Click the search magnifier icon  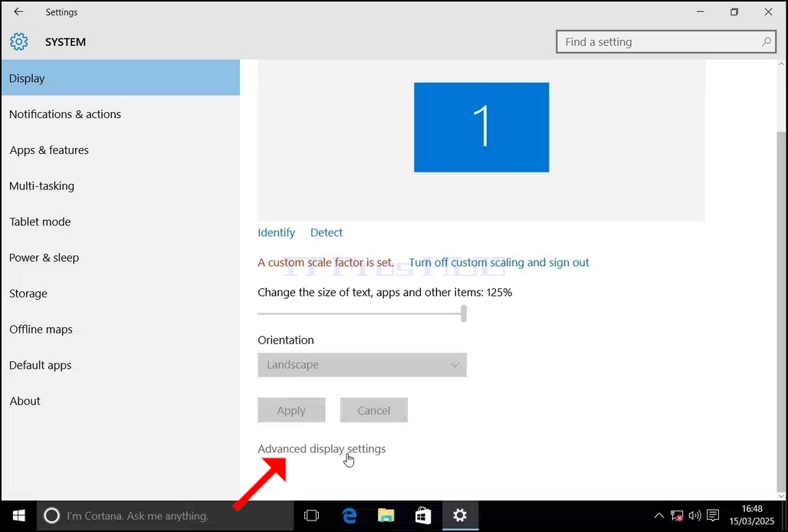point(766,41)
